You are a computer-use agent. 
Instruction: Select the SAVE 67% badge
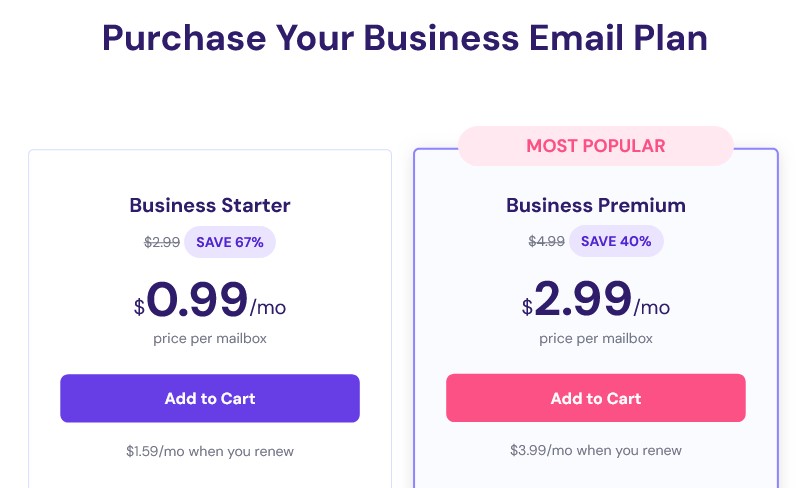[230, 242]
